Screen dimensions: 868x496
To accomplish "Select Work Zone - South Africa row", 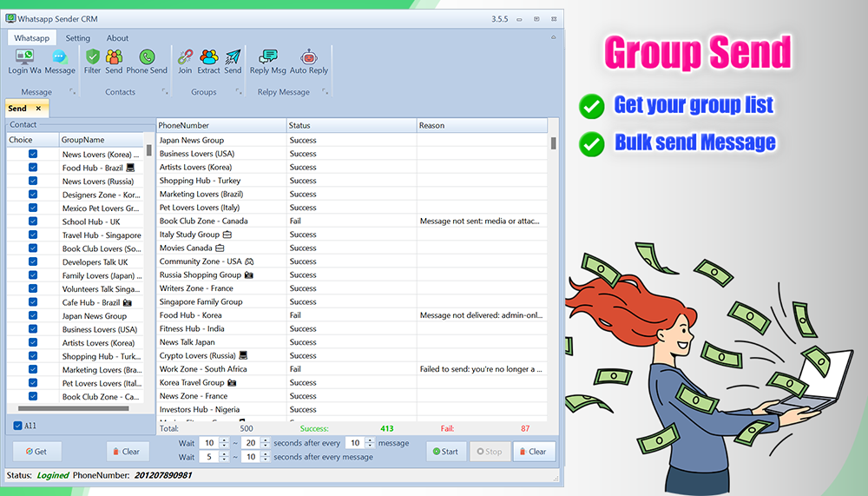I will pos(352,368).
